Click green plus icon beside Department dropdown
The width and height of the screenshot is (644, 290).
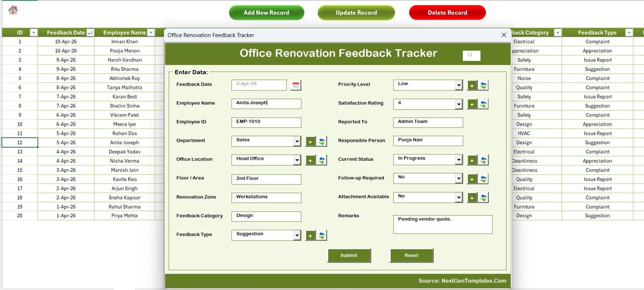[x=310, y=141]
